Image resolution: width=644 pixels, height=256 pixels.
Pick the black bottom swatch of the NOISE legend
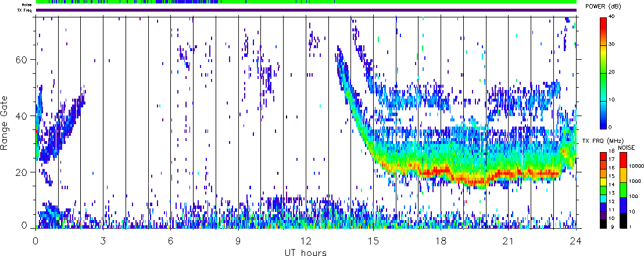(x=622, y=221)
